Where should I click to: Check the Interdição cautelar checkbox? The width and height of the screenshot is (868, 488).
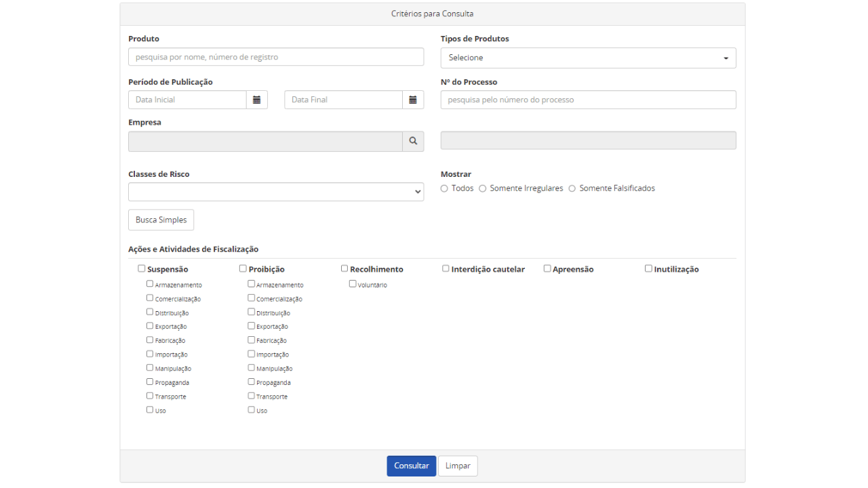tap(446, 268)
